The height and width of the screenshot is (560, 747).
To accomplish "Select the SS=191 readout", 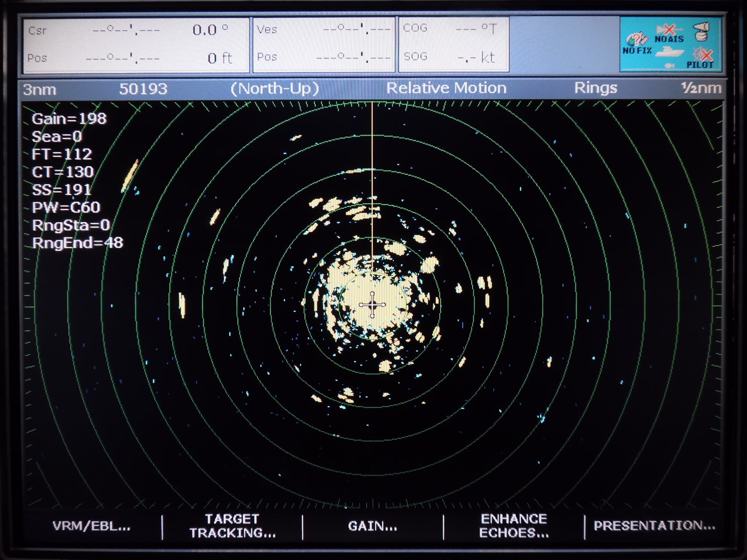I will pyautogui.click(x=61, y=190).
